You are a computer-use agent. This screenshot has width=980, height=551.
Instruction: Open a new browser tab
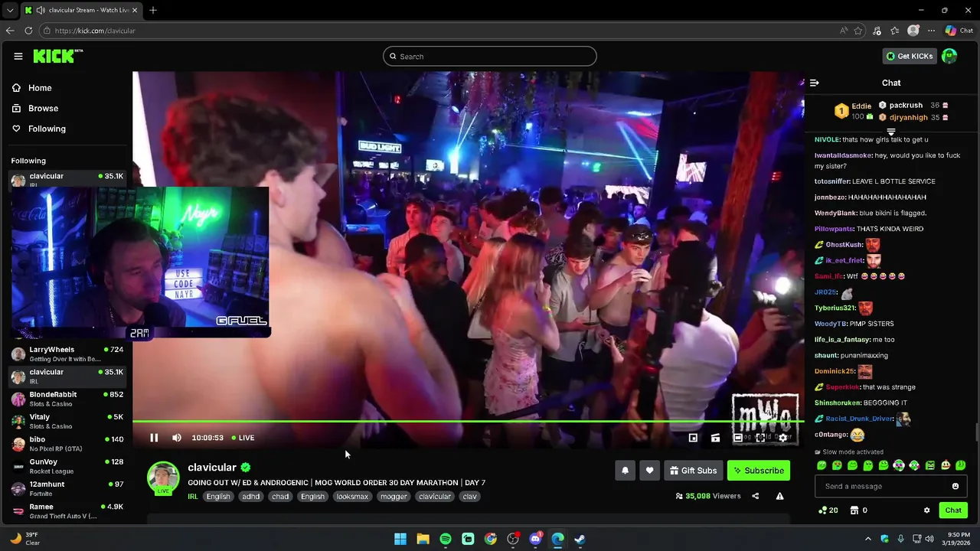click(x=153, y=10)
